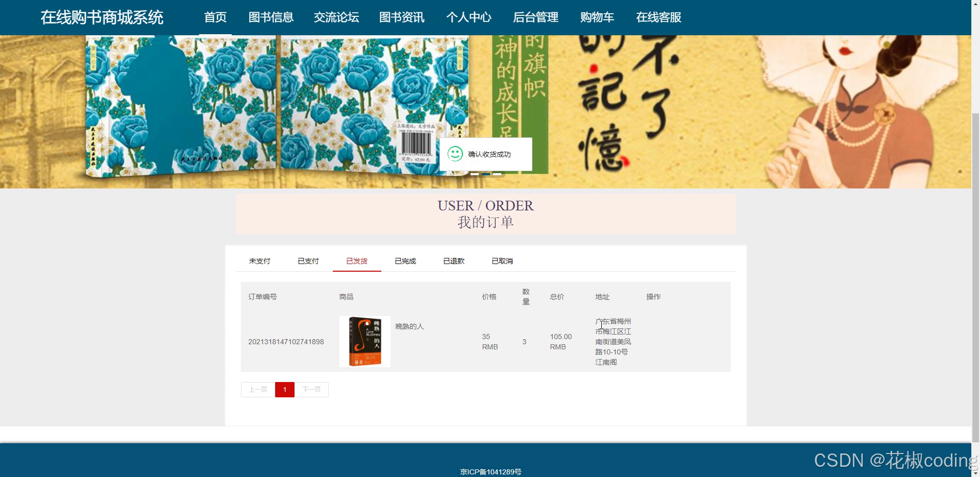Click the 商品 column header
The image size is (980, 477).
point(346,297)
